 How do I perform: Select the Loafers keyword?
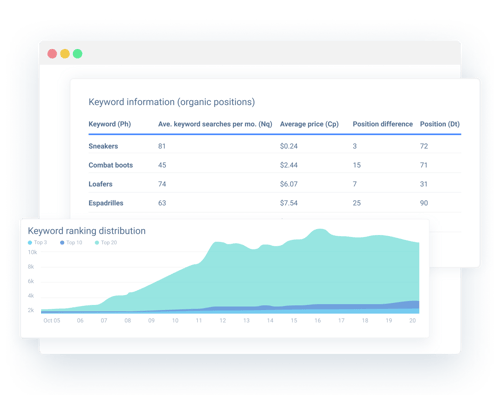tap(100, 184)
